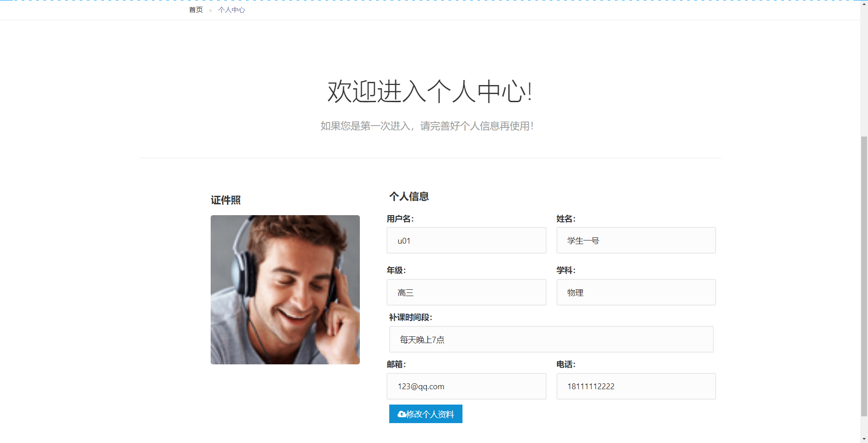Click the 电话 field showing 18111112222
Image resolution: width=868 pixels, height=443 pixels.
tap(636, 386)
